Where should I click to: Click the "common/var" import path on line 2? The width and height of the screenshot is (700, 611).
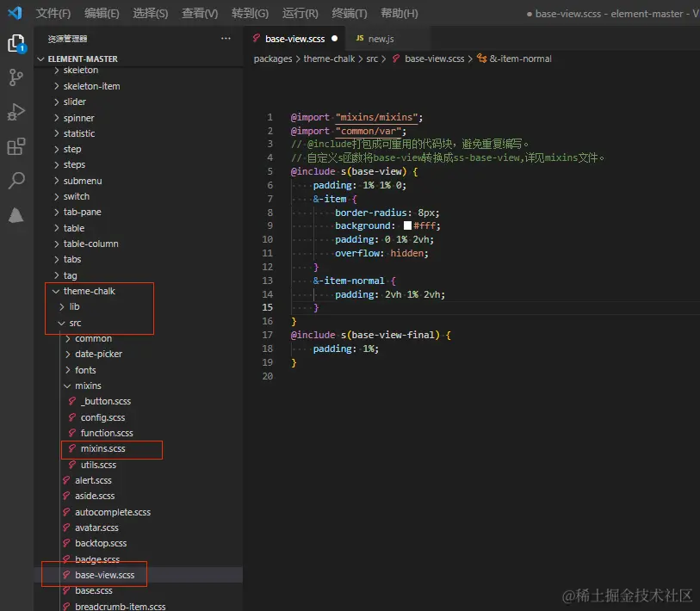(x=369, y=131)
